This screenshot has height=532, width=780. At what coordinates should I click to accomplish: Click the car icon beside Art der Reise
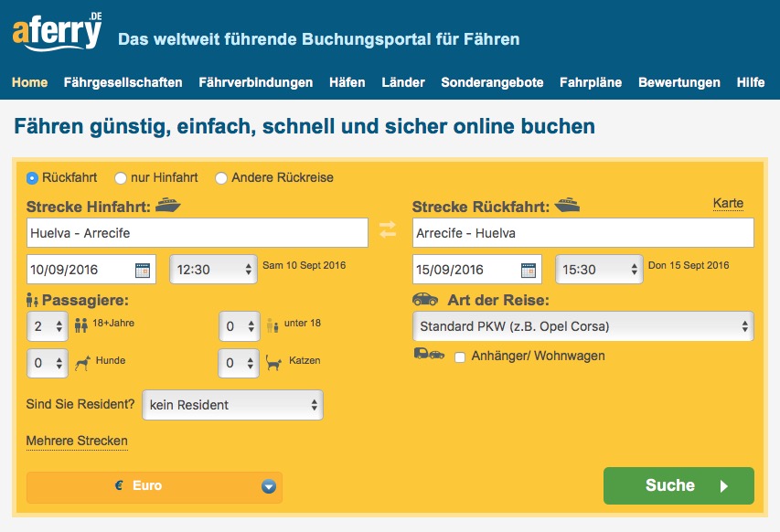pos(425,300)
